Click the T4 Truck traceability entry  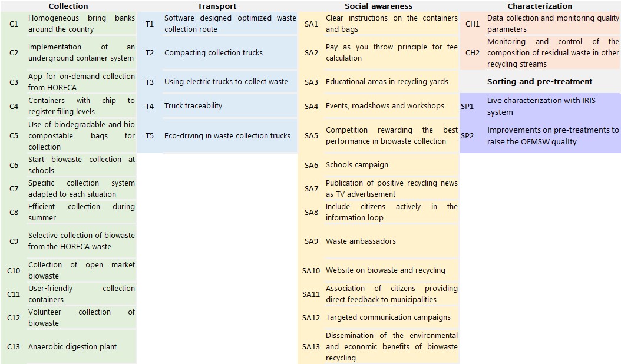[193, 106]
